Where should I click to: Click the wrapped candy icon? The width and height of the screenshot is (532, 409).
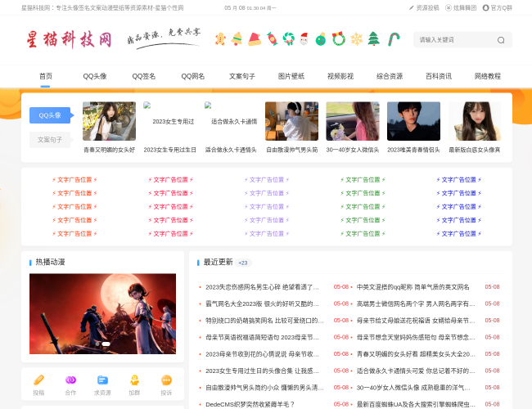pyautogui.click(x=272, y=39)
